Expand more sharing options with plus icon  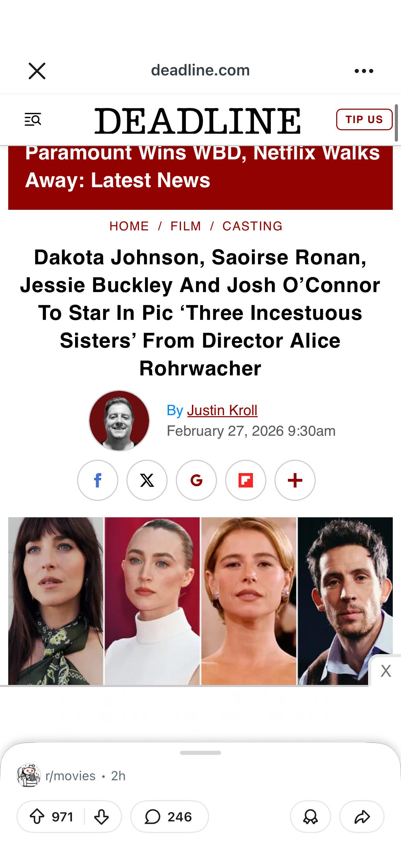[x=295, y=480]
